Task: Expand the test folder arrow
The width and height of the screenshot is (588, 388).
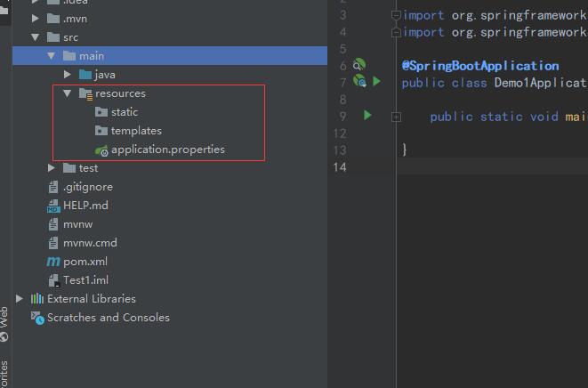Action: click(x=52, y=168)
